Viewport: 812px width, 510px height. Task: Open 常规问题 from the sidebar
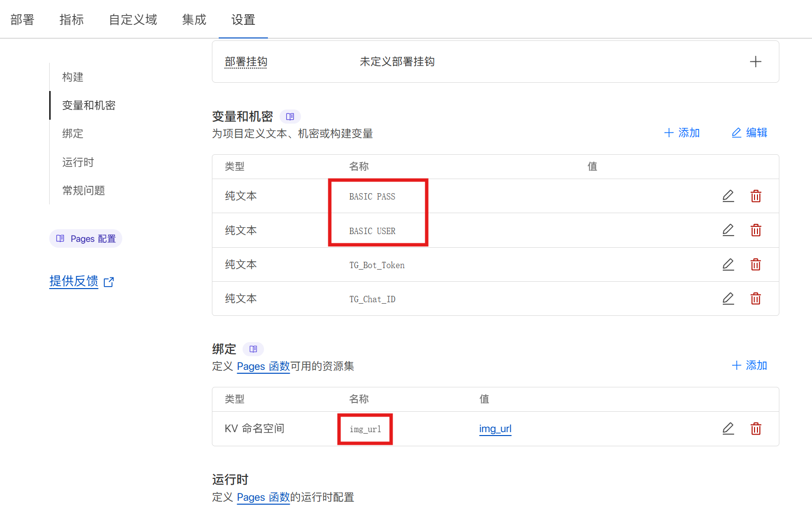pos(83,190)
